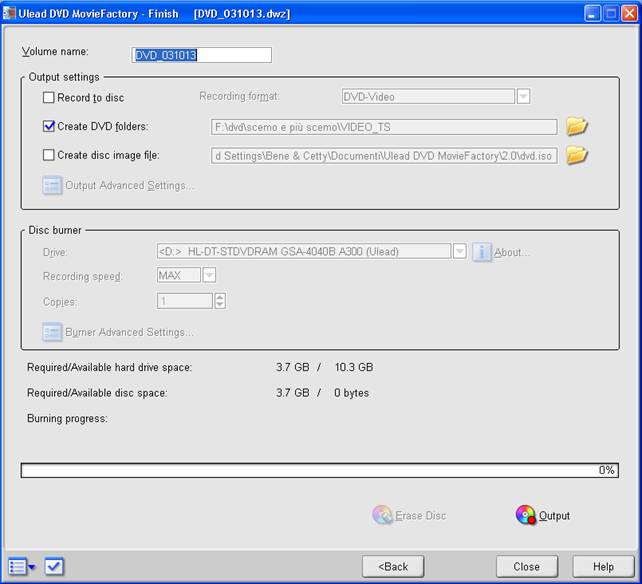Uncheck the Create DVD folders checkbox
Screen dimensions: 642x584
point(48,126)
